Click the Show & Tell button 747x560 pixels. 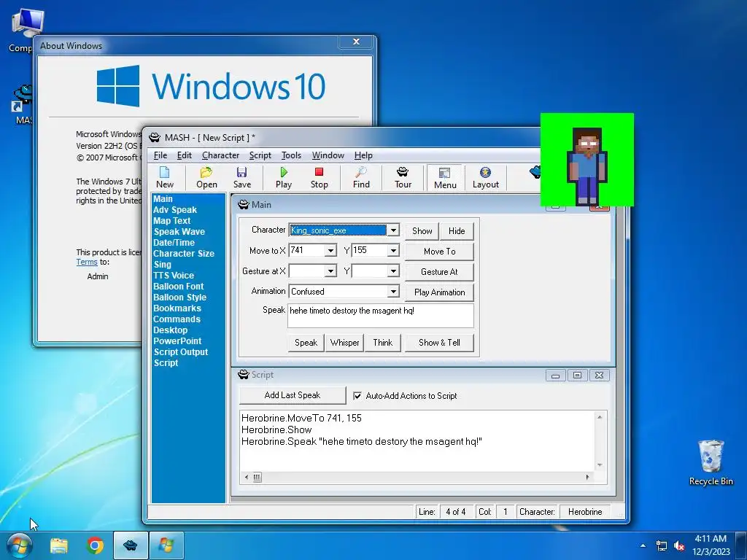(439, 343)
